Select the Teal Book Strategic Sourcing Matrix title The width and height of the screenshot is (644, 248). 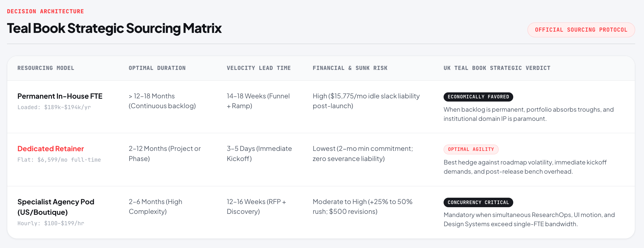114,28
